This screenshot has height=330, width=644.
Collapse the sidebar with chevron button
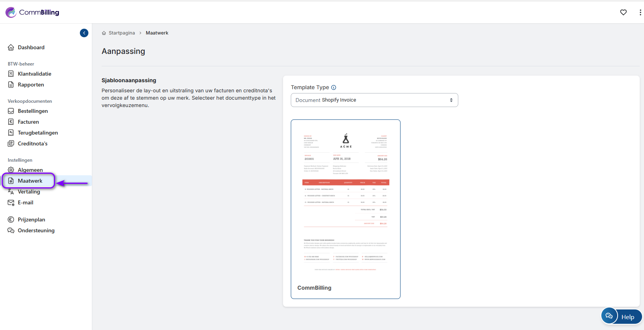tap(84, 33)
